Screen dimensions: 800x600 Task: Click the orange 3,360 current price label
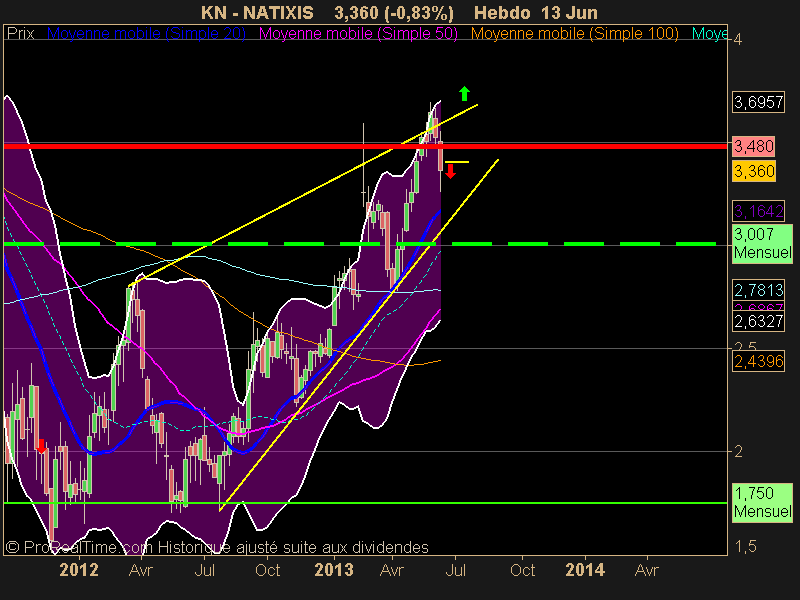754,171
